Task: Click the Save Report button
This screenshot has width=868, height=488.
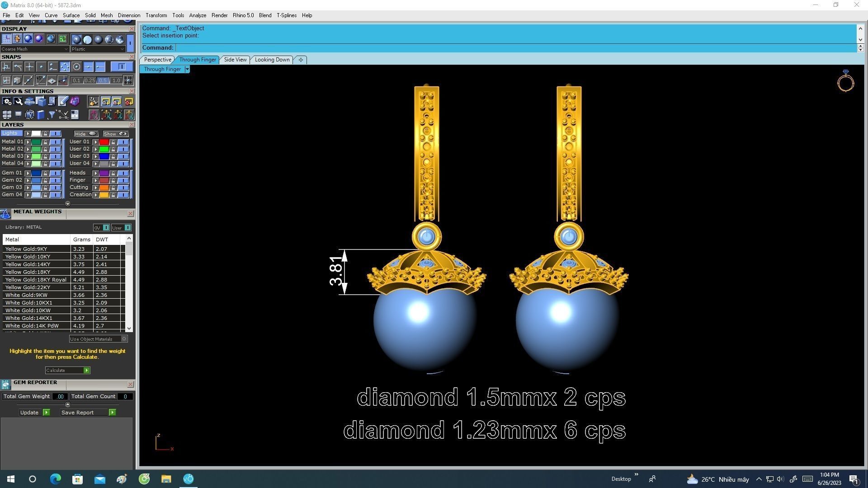Action: tap(88, 413)
